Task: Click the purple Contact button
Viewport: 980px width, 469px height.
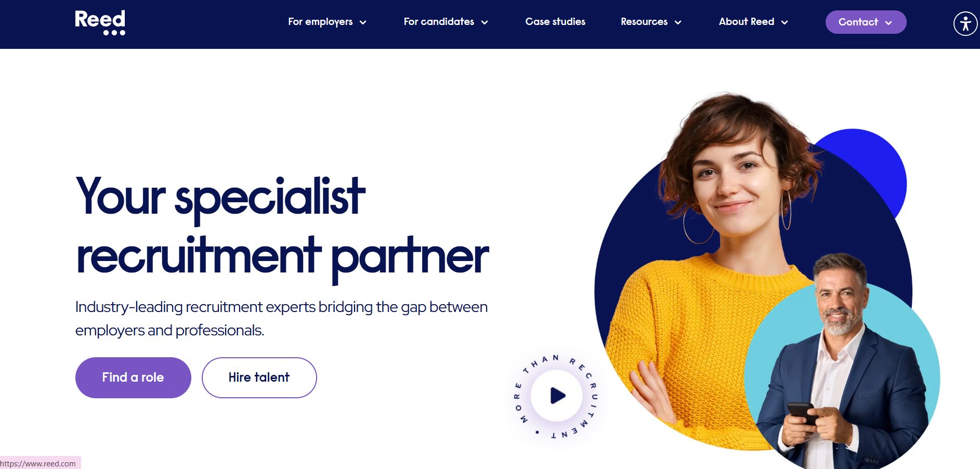Action: (x=866, y=22)
